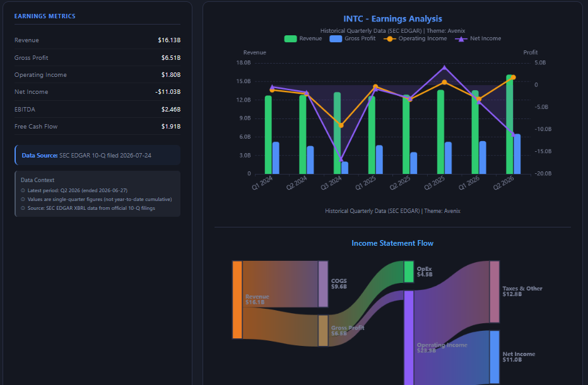Click the Net Income triangle marker at Q3 2024
Image resolution: width=588 pixels, height=385 pixels.
pos(341,159)
